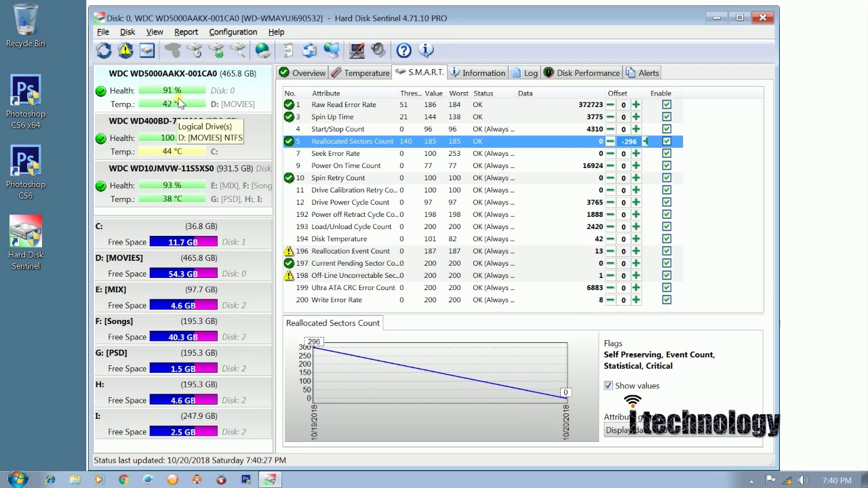Click the greyed brain-shaped toolbar icon
The height and width of the screenshot is (488, 868).
(x=173, y=50)
